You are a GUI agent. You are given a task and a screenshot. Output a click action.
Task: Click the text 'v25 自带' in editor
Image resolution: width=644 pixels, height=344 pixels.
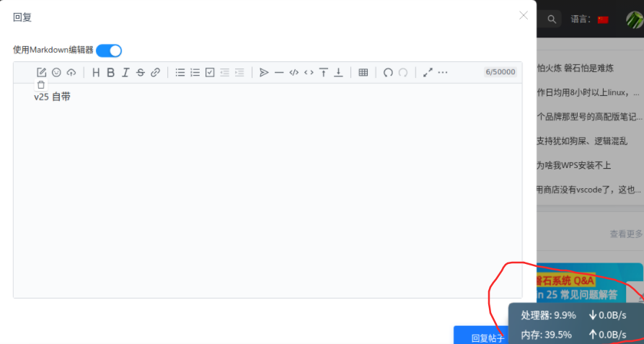(52, 97)
